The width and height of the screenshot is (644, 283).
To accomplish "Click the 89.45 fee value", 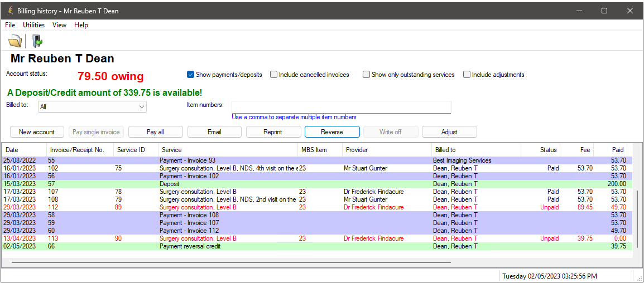I will 585,207.
